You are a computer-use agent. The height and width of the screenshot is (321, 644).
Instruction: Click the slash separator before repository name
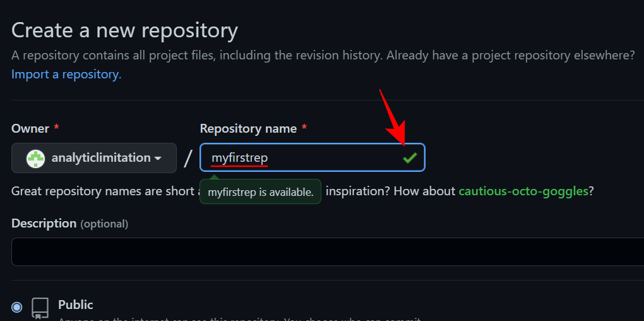click(188, 158)
